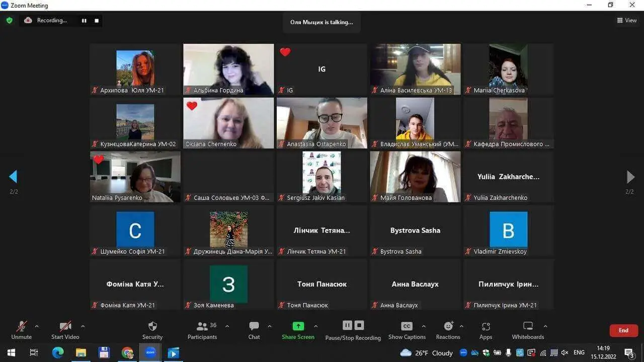Start Video with the camera button
The image size is (644, 362).
click(65, 330)
